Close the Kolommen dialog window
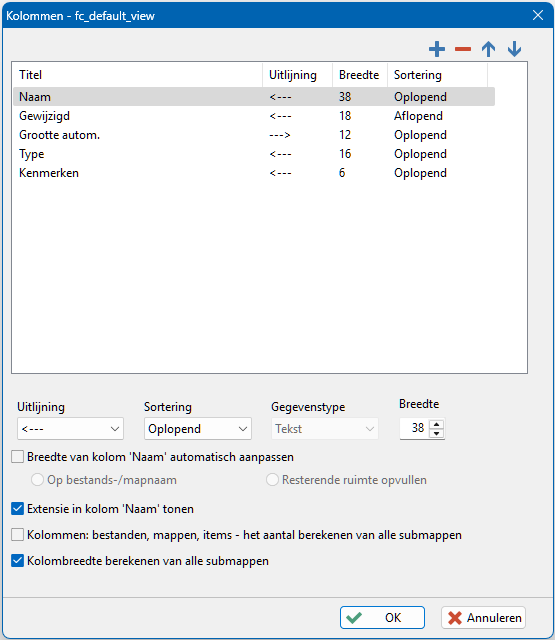 (x=538, y=15)
